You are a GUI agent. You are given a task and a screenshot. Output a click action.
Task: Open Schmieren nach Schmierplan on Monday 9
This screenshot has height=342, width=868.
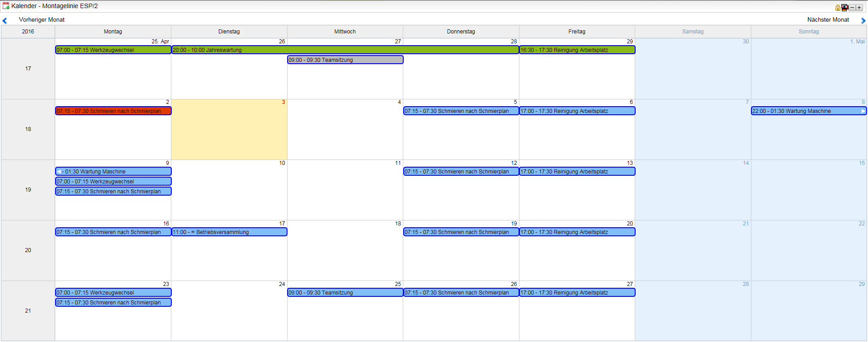click(x=113, y=192)
